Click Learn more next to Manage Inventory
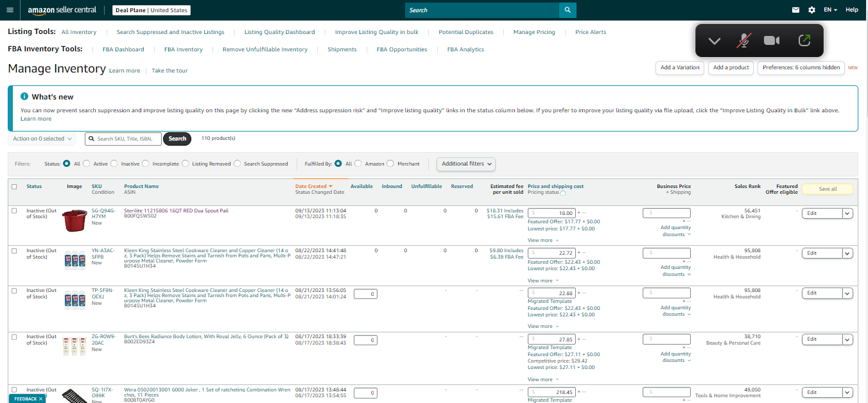Image resolution: width=868 pixels, height=403 pixels. (x=125, y=71)
